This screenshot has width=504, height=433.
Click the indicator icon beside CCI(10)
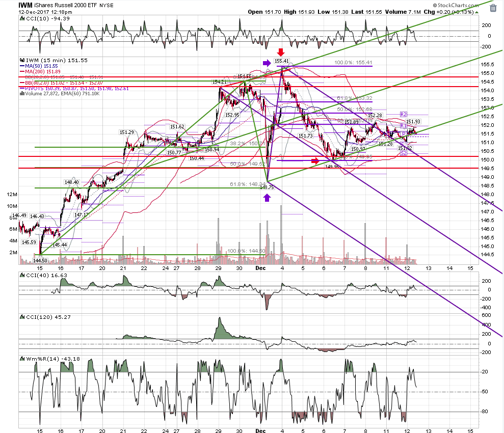pyautogui.click(x=22, y=19)
